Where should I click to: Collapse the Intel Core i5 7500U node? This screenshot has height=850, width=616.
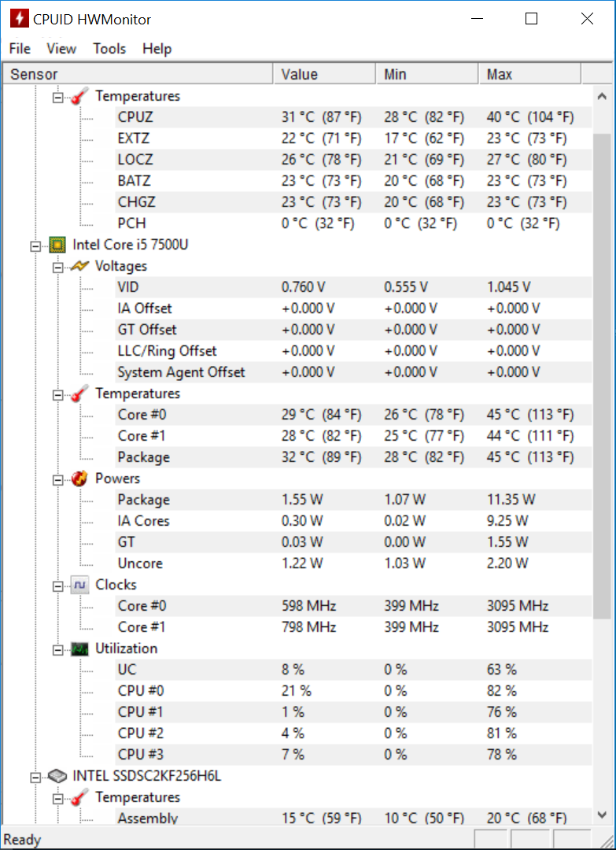[x=35, y=246]
